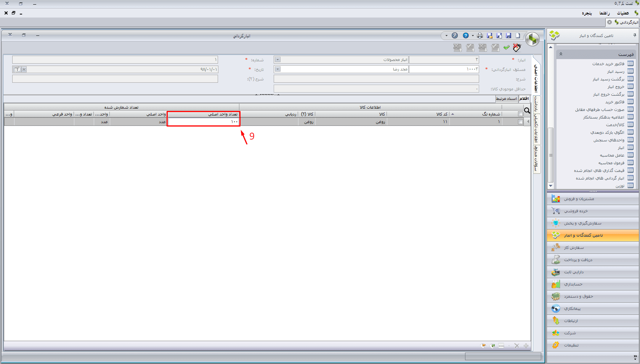Screen dimensions: 640x364
Task: Click the row indicator arrow of grid row 1
Action: 528,122
